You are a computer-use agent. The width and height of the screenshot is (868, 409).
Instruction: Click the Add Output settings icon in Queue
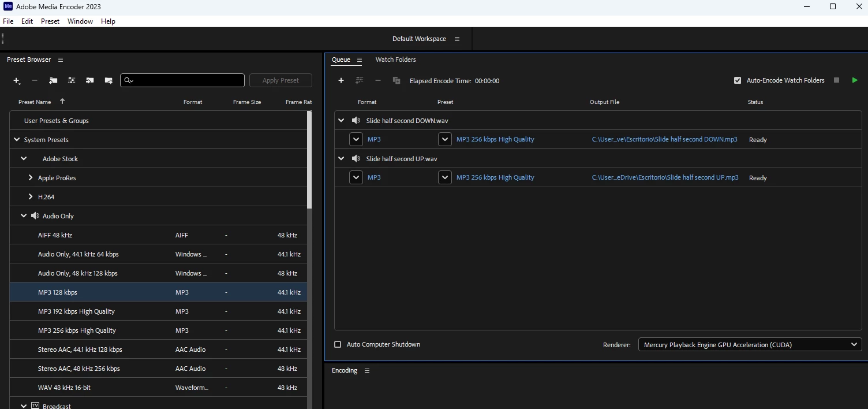click(360, 81)
